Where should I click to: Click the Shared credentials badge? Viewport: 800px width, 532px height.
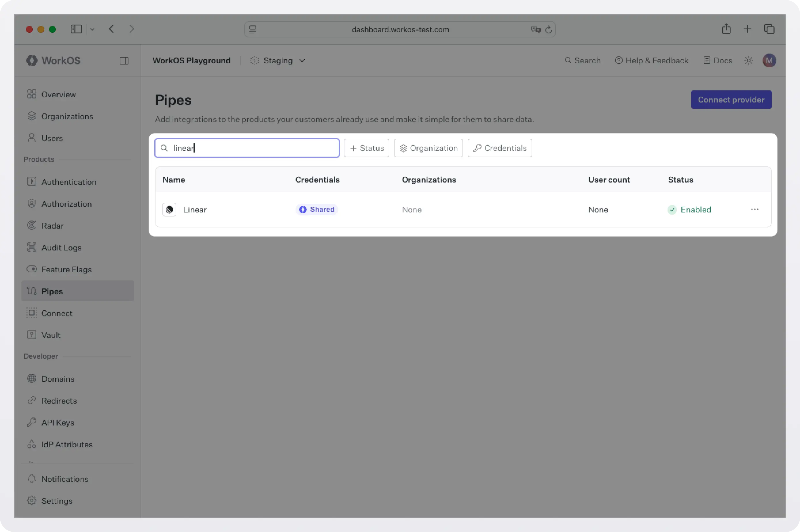(x=316, y=209)
